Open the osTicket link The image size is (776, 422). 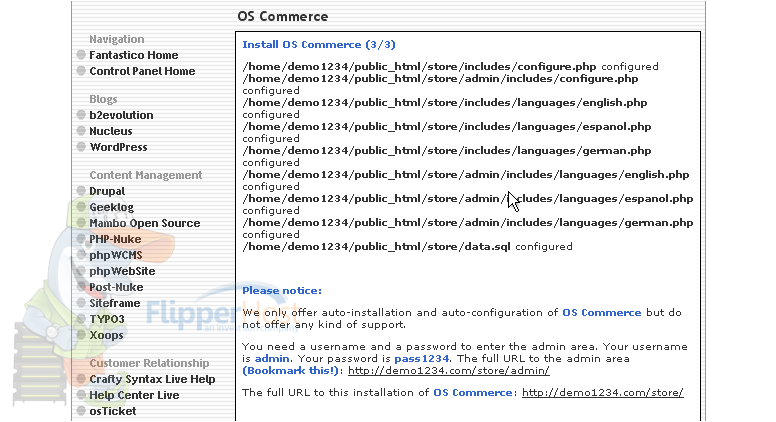[113, 411]
